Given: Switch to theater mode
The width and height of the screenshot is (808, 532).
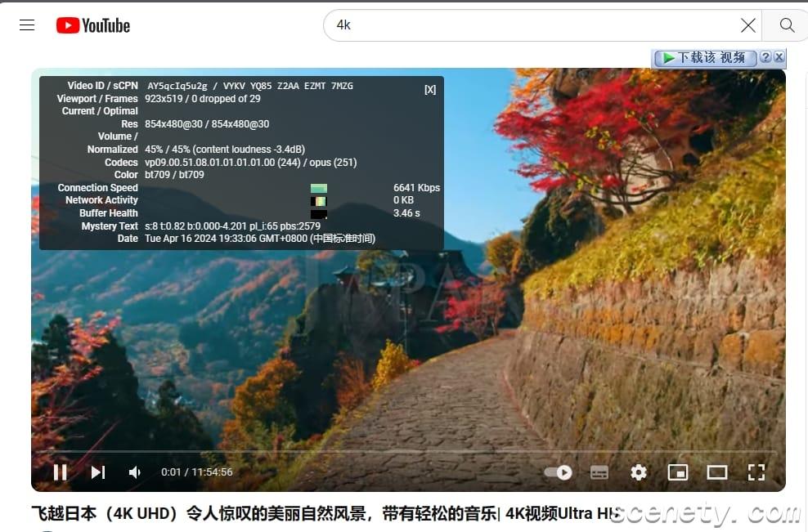Looking at the screenshot, I should 716,472.
